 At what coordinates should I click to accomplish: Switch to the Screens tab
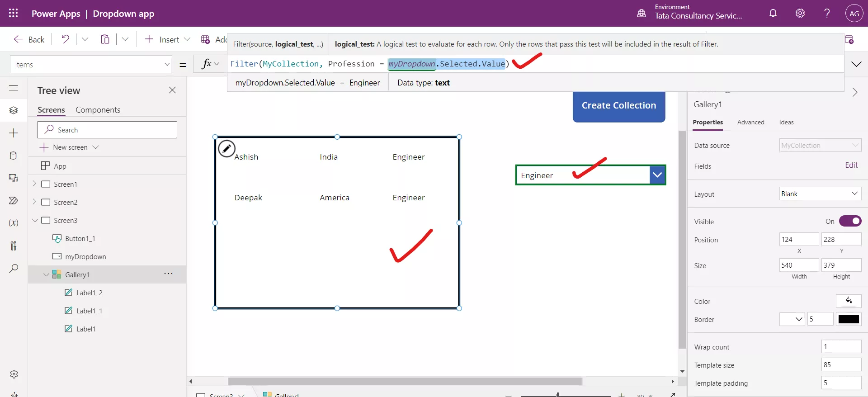coord(51,110)
